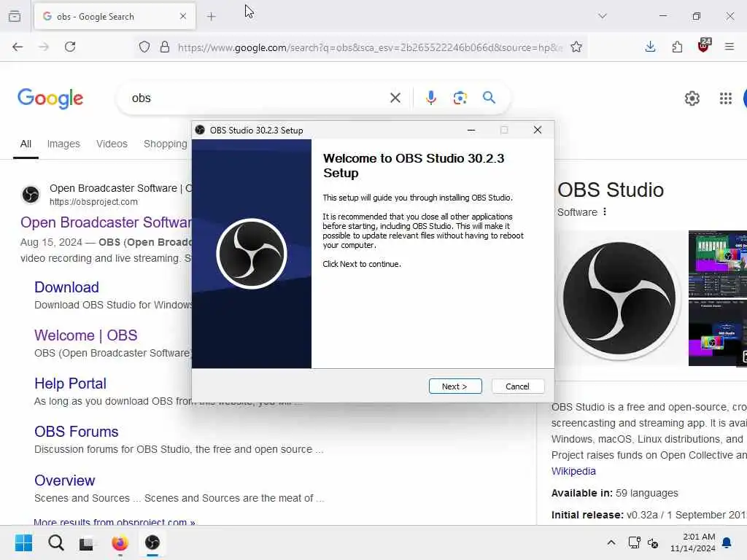
Task: Open notifications bell on the taskbar
Action: click(x=727, y=542)
